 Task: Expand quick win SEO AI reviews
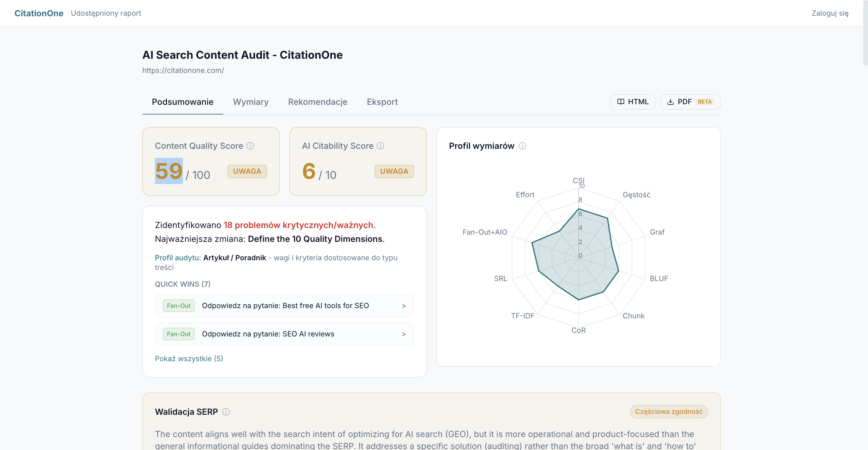coord(285,334)
